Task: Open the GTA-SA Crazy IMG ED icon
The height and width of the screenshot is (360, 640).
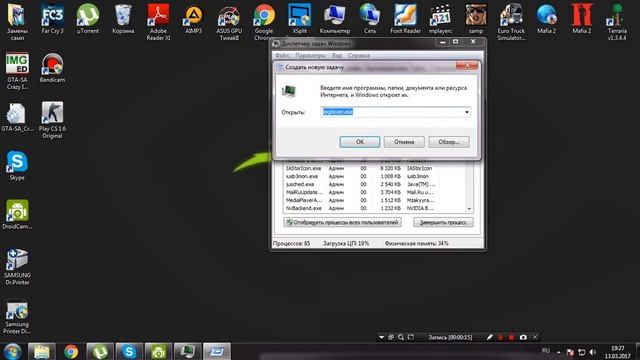Action: tap(17, 71)
